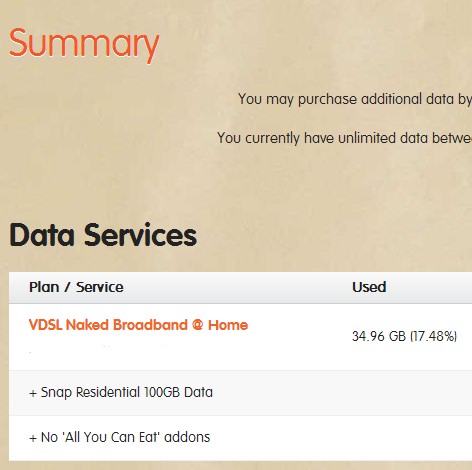The height and width of the screenshot is (470, 472).
Task: Click the Plan / Service column header
Action: [76, 287]
